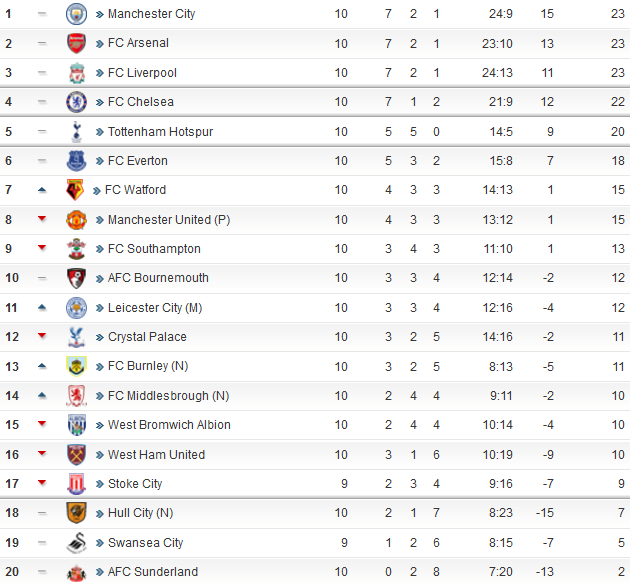Image resolution: width=630 pixels, height=585 pixels.
Task: Click the Swansea City swan logo
Action: pos(76,543)
